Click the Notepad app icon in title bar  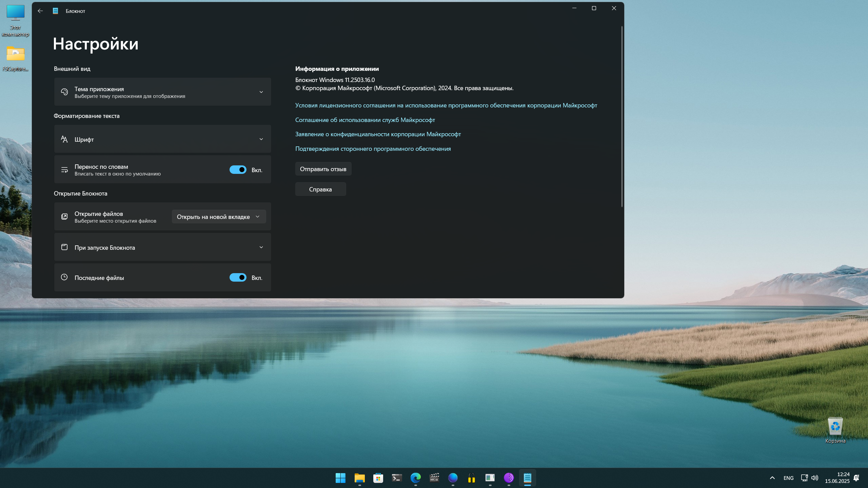click(x=56, y=11)
